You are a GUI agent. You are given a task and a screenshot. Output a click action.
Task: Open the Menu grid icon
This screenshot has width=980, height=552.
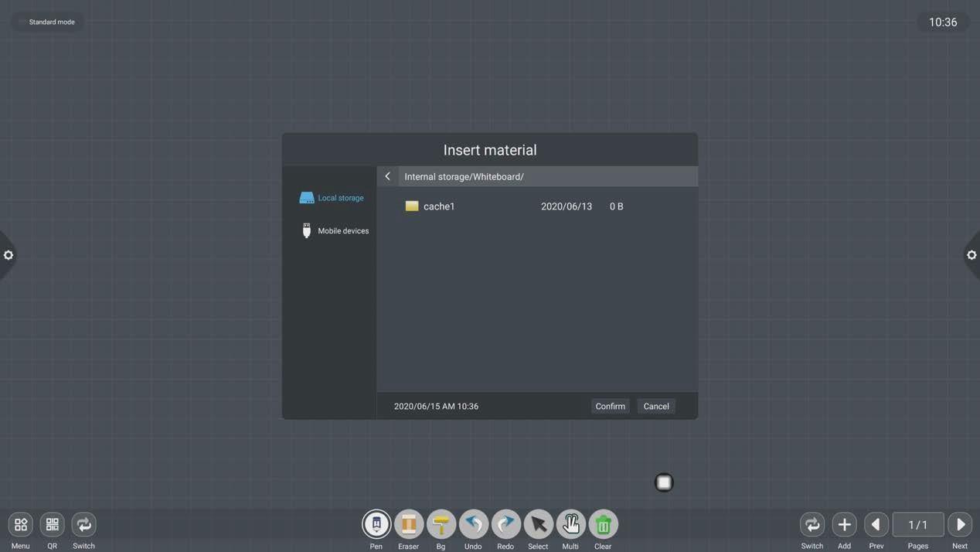point(21,524)
